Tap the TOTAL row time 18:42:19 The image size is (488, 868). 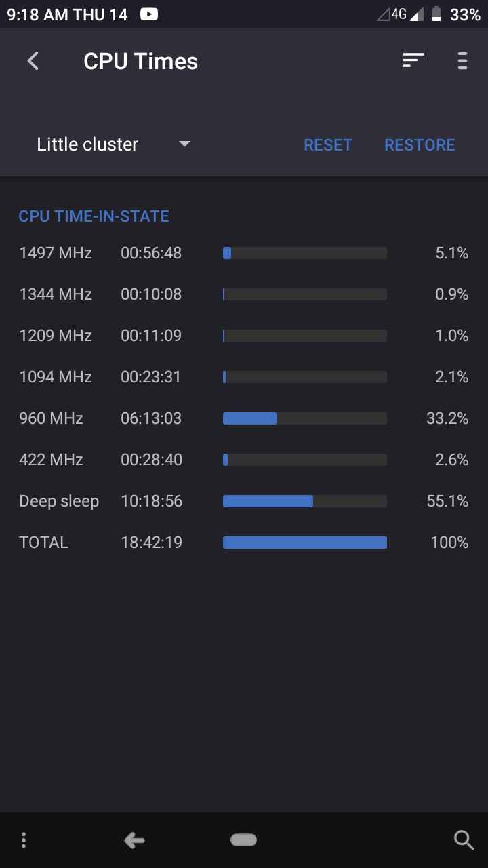pos(151,542)
